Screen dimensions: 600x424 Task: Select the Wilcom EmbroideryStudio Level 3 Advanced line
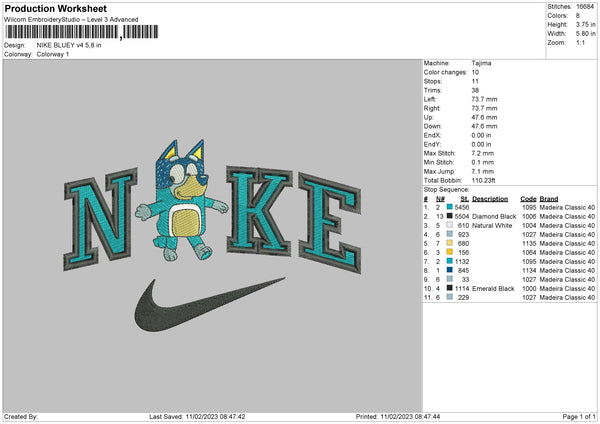click(71, 20)
